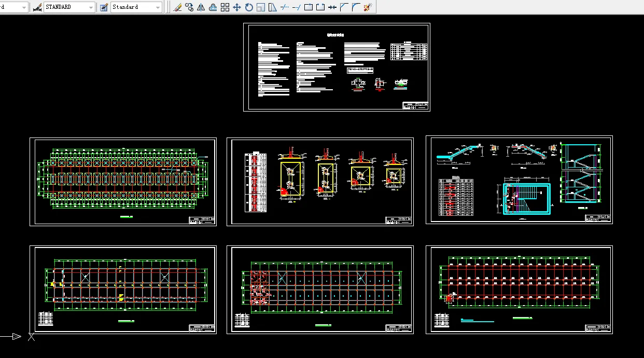Select the bottom-right beam layout sheet

point(519,290)
